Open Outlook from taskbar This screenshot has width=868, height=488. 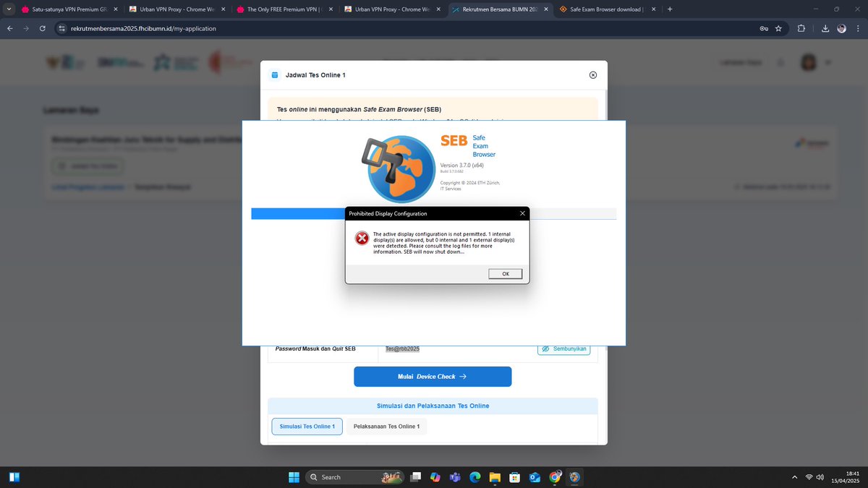[x=535, y=477]
